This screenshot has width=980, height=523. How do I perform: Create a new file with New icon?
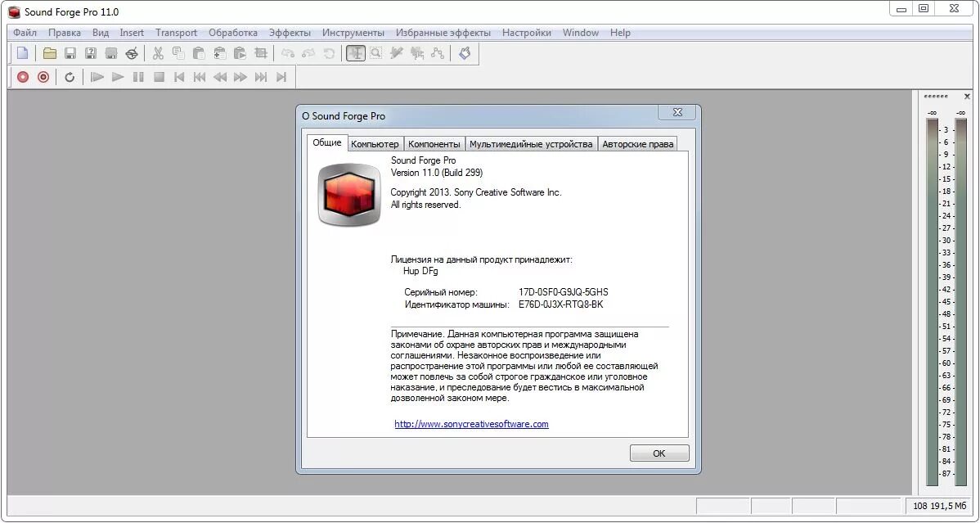coord(23,53)
